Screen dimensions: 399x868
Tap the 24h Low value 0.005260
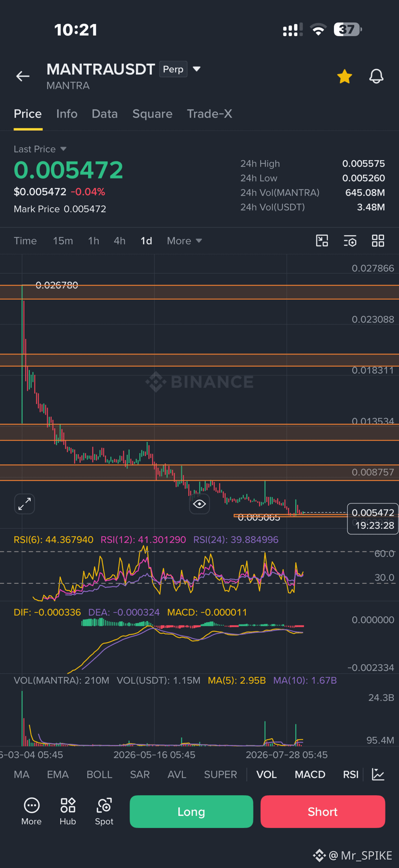click(363, 178)
